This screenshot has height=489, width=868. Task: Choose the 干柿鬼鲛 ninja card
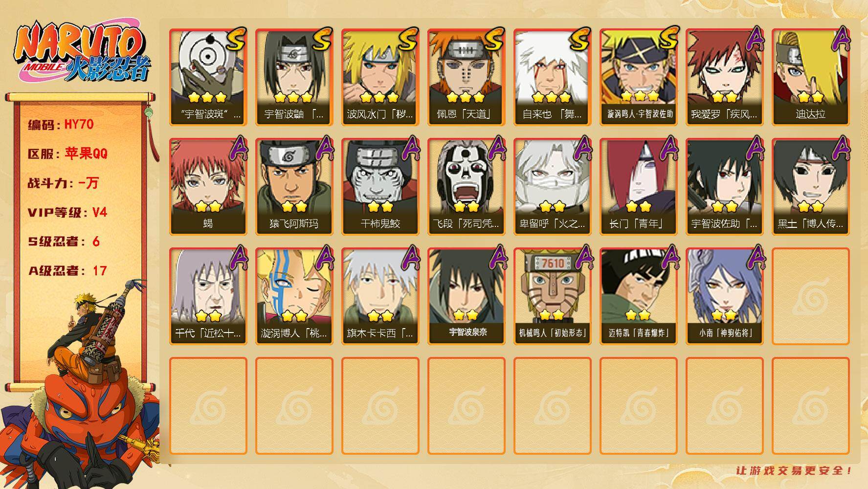pyautogui.click(x=380, y=187)
